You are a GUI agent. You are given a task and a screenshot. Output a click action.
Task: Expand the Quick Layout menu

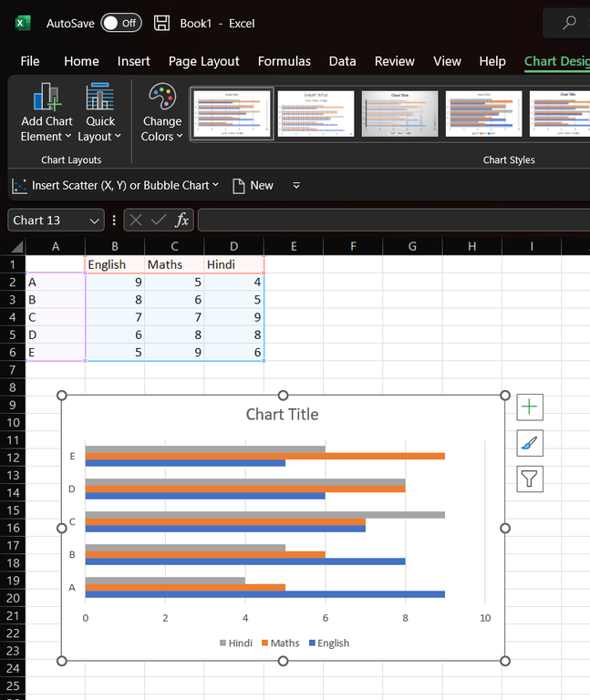coord(99,112)
